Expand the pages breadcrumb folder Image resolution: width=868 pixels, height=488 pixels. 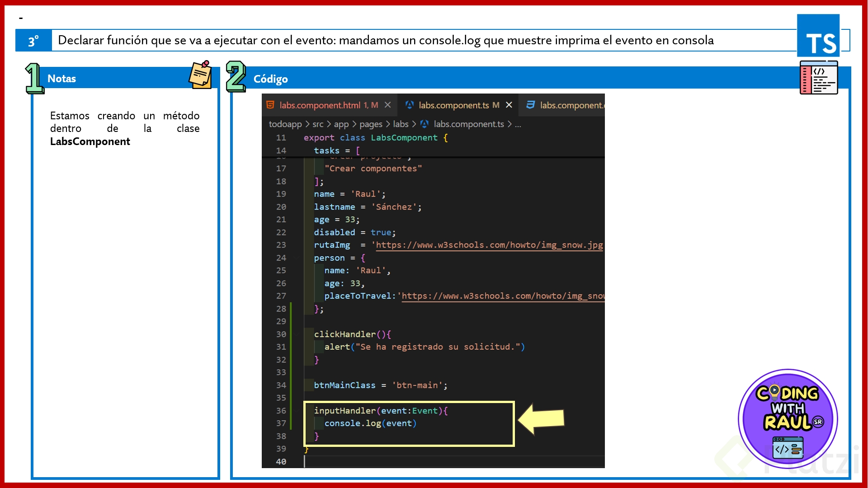[370, 124]
